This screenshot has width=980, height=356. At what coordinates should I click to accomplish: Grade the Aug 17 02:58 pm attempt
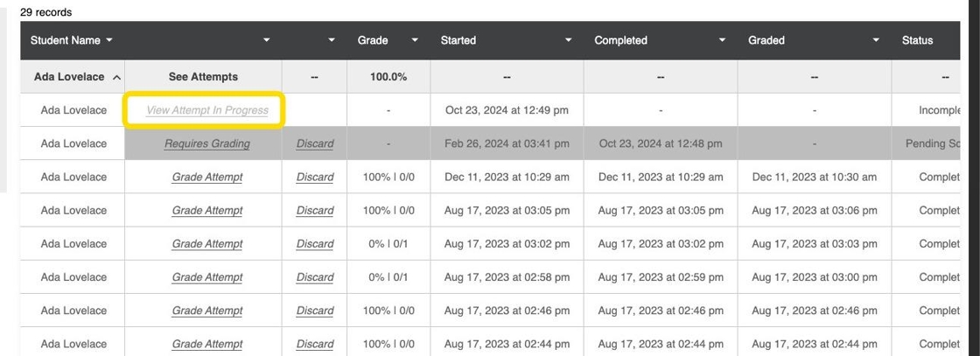[x=206, y=277]
